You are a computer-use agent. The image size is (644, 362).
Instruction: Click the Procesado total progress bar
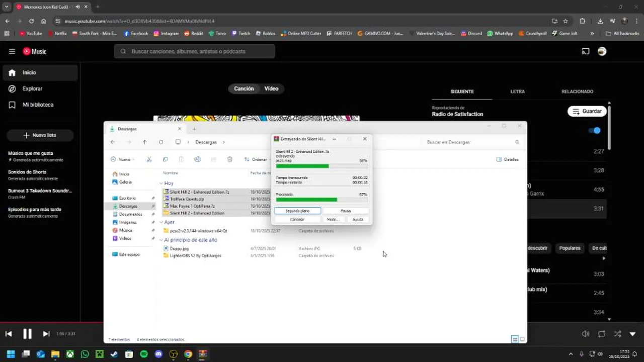coord(321,199)
